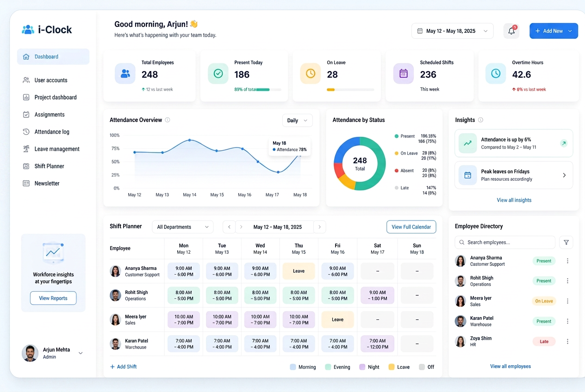Viewport: 585px width, 392px height.
Task: Select Meera Iyer's Friday Leave cell
Action: click(338, 319)
